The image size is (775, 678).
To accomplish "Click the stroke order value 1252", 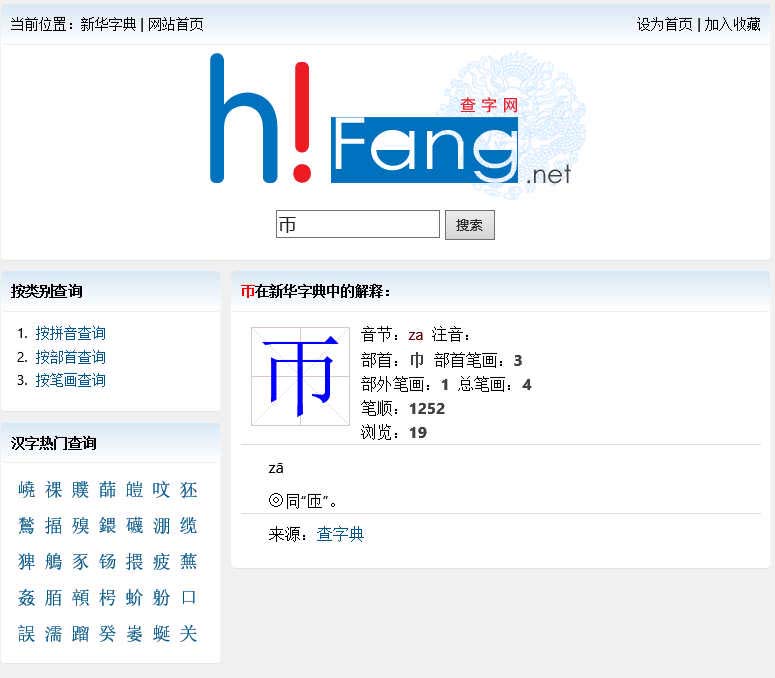I will pyautogui.click(x=427, y=408).
